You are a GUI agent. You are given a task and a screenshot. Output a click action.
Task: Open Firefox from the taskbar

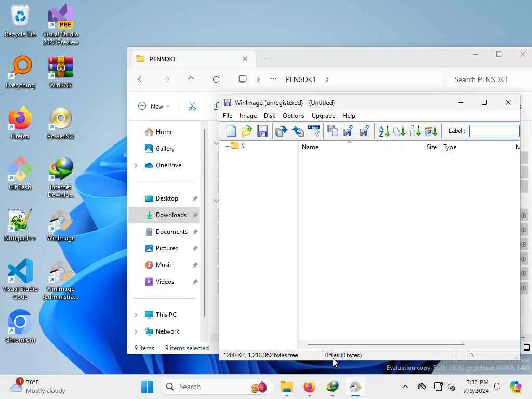tap(309, 387)
